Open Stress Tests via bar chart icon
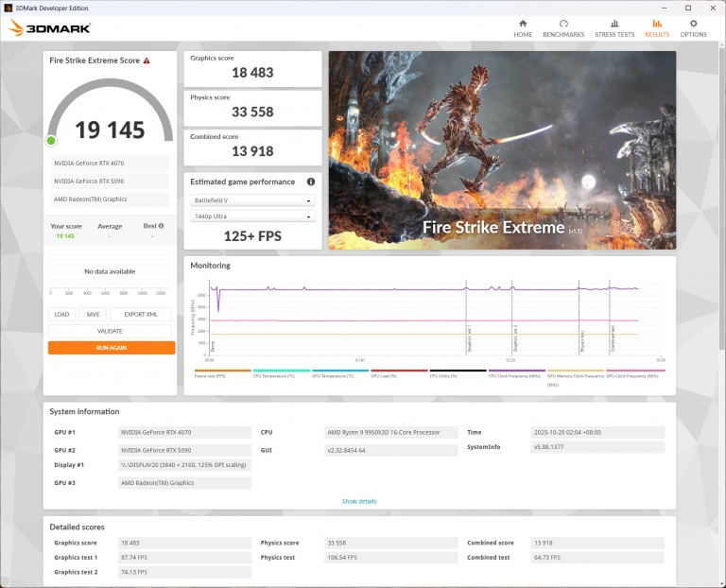The image size is (726, 588). [614, 24]
